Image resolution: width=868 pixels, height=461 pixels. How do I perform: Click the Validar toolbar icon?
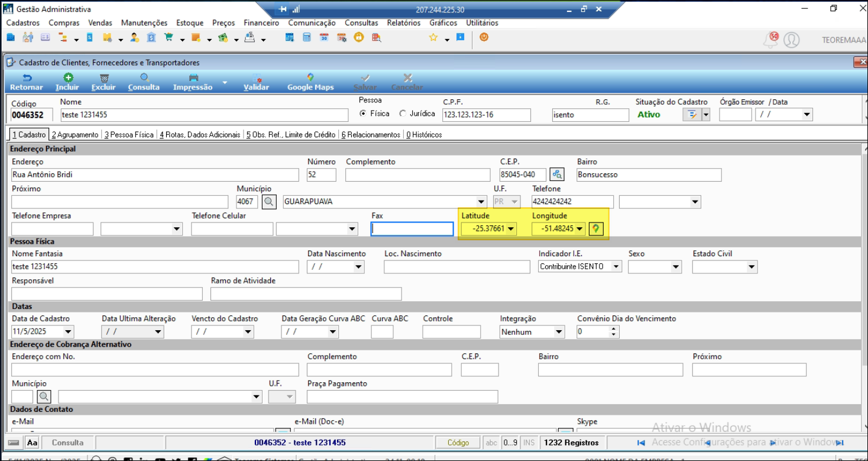tap(256, 78)
